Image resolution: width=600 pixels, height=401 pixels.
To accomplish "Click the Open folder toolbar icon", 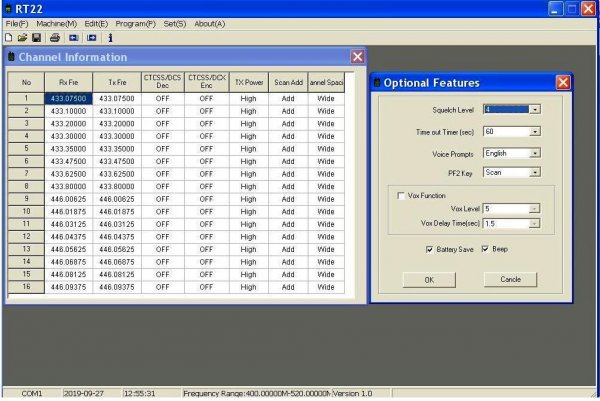I will point(21,37).
